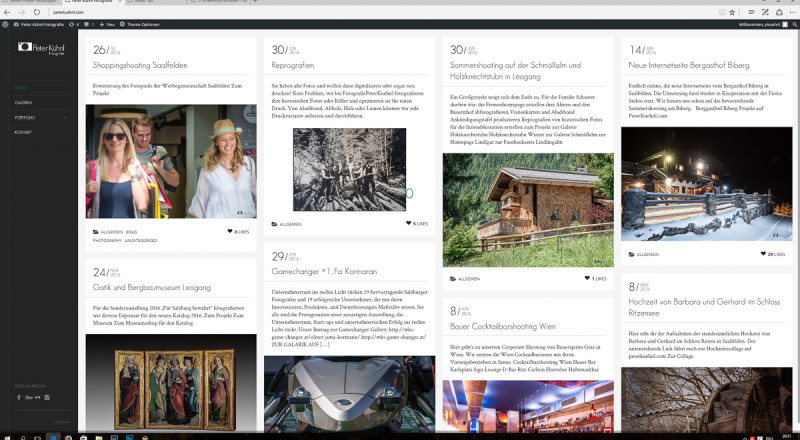The height and width of the screenshot is (440, 800).
Task: Click the favorites star in address bar
Action: coord(732,11)
